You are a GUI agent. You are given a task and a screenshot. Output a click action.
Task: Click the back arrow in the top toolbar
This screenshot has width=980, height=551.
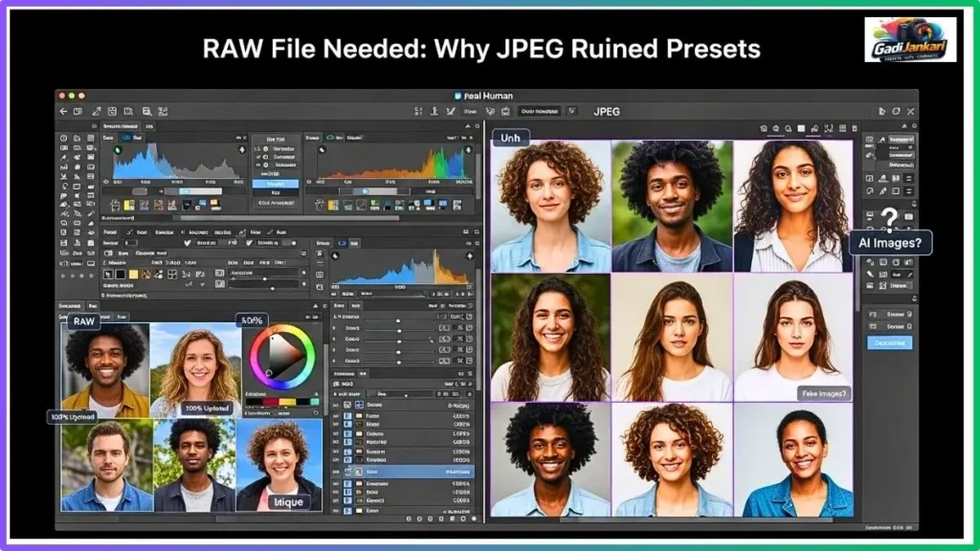(63, 111)
